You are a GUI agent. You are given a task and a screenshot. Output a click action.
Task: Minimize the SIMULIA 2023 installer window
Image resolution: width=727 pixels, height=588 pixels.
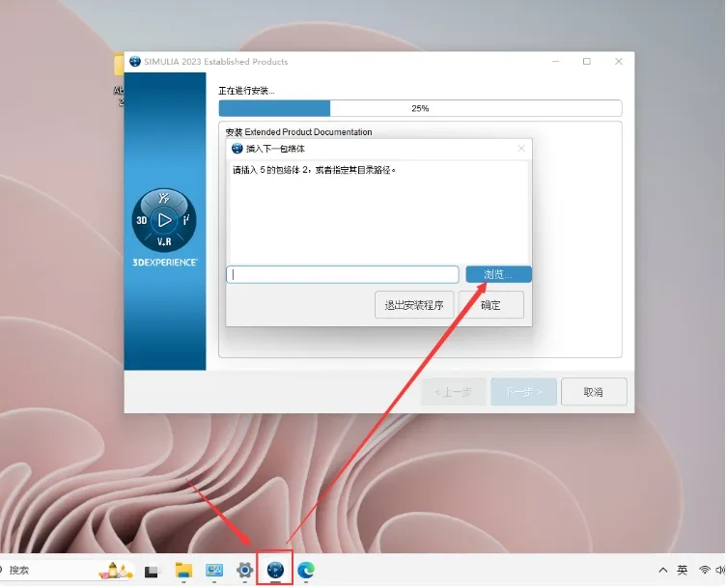coord(556,61)
